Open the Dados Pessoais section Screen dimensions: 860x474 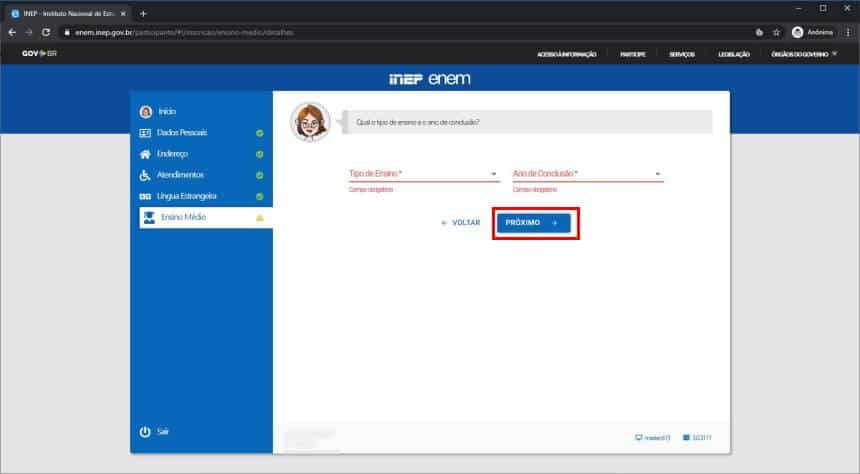click(201, 133)
